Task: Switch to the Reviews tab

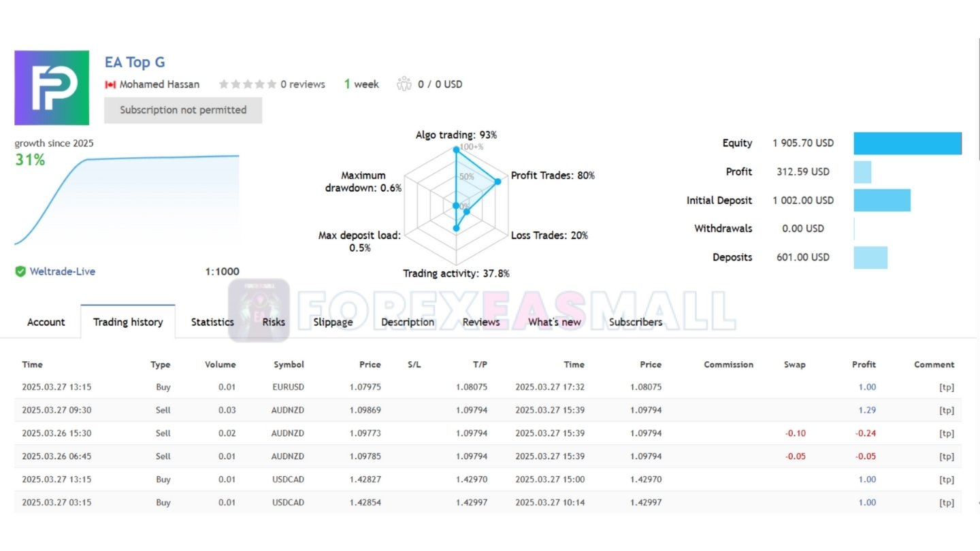Action: coord(481,322)
